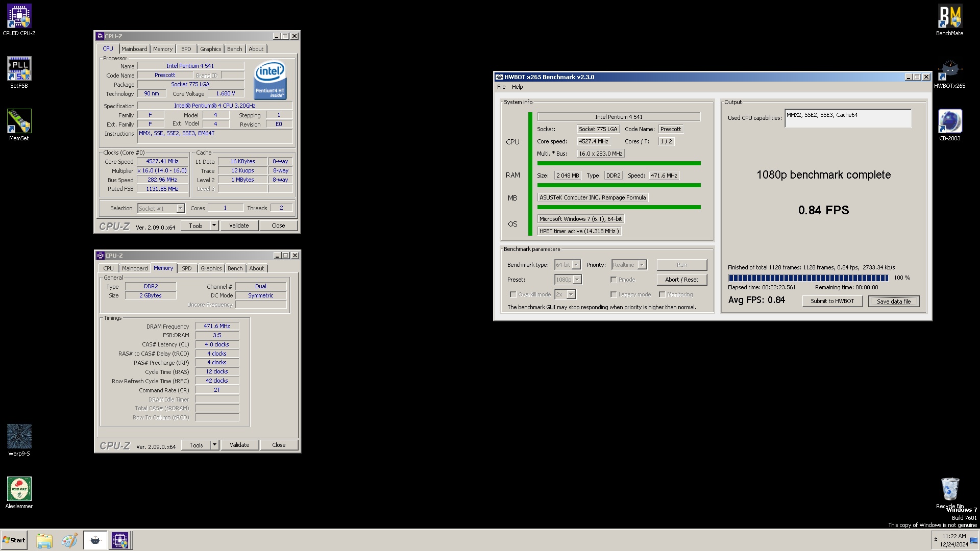Open the MemSet desktop icon
The width and height of the screenshot is (980, 551).
point(19,125)
